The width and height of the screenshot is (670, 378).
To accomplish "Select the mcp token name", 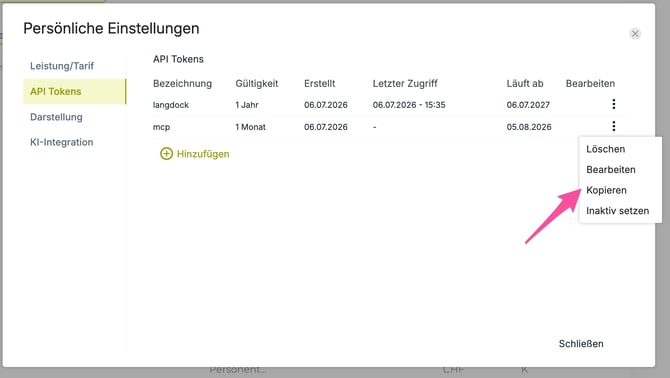I will coord(162,127).
